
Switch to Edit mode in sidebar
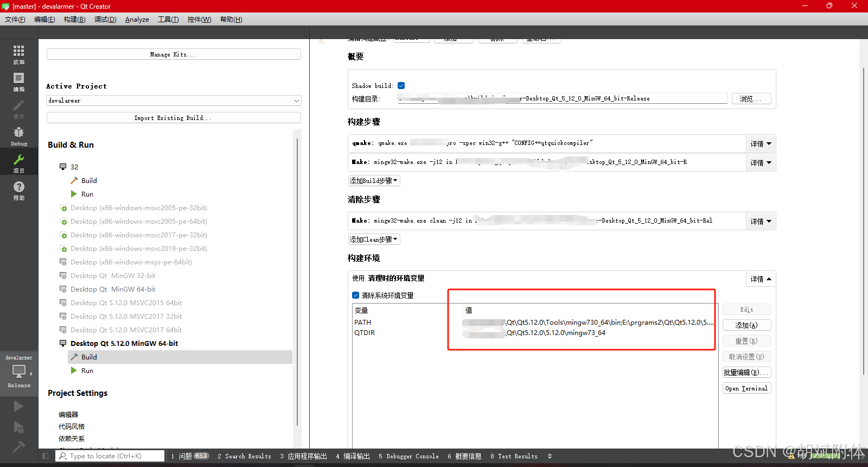(x=19, y=81)
